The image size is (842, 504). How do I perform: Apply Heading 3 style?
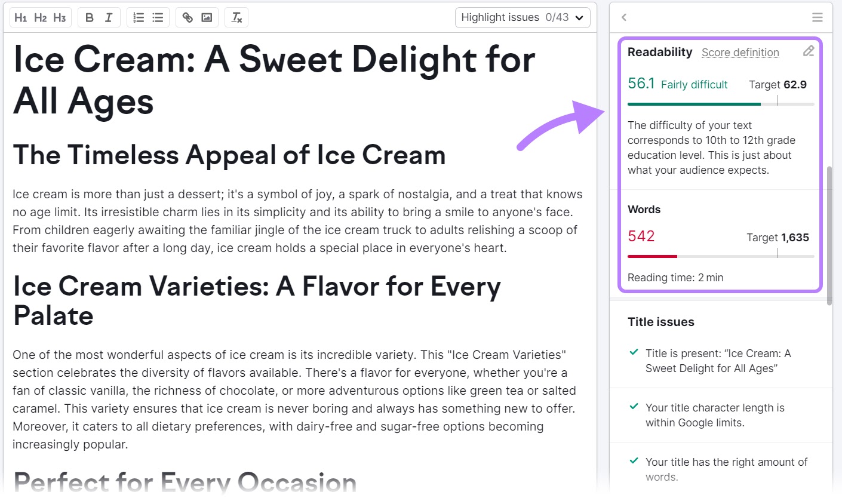[59, 17]
